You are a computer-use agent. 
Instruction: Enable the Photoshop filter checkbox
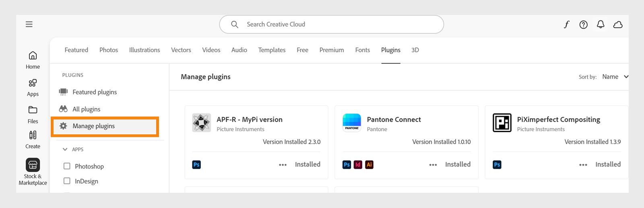tap(67, 166)
